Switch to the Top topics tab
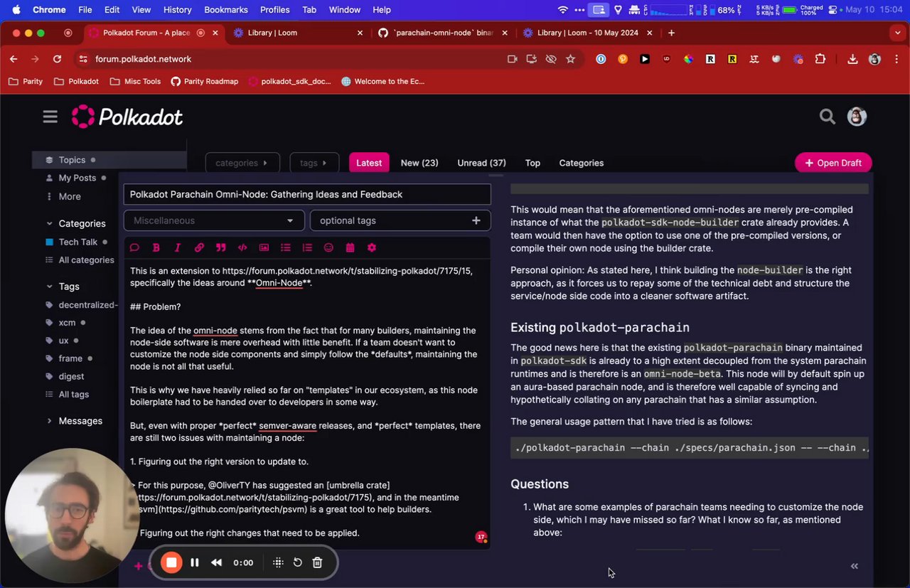This screenshot has width=910, height=588. point(532,163)
